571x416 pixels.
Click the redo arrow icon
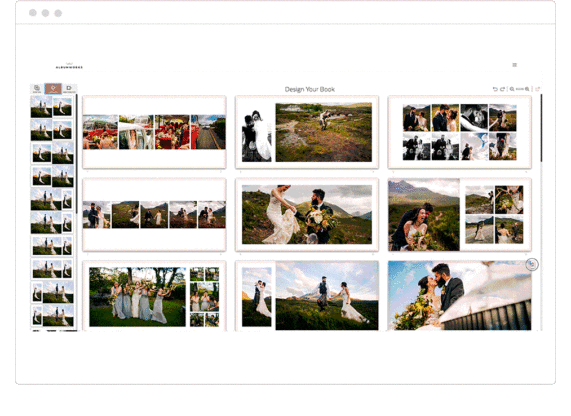[502, 89]
